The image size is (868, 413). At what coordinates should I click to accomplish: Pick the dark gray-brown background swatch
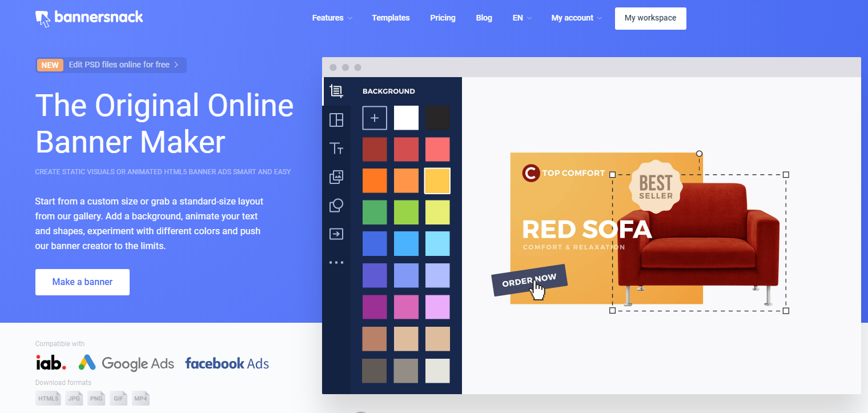pos(375,371)
